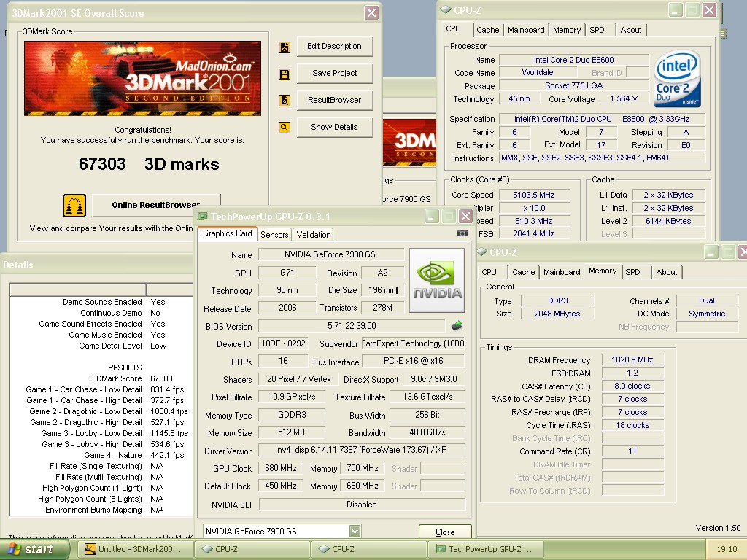Click the Show Details magnifier icon

pos(285,128)
